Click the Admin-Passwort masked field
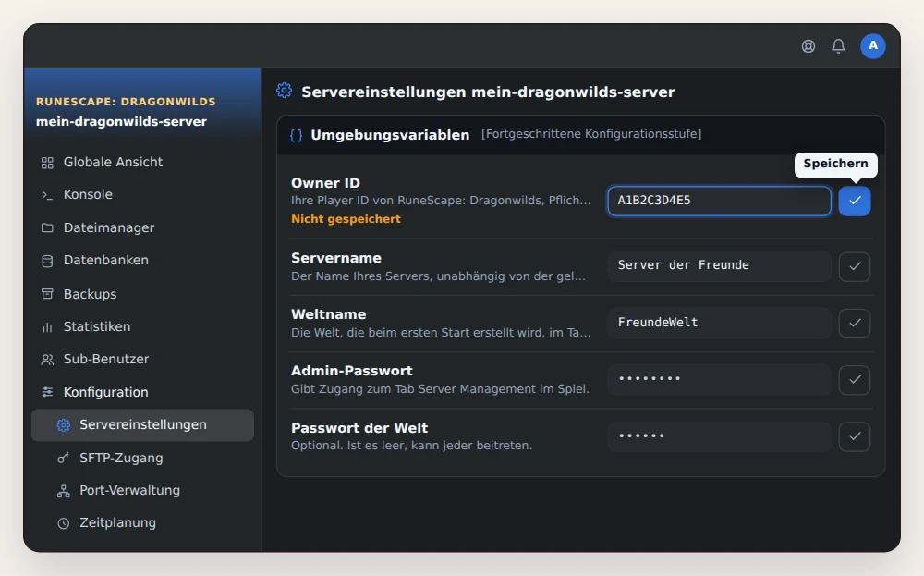Viewport: 924px width, 576px height. [x=719, y=379]
